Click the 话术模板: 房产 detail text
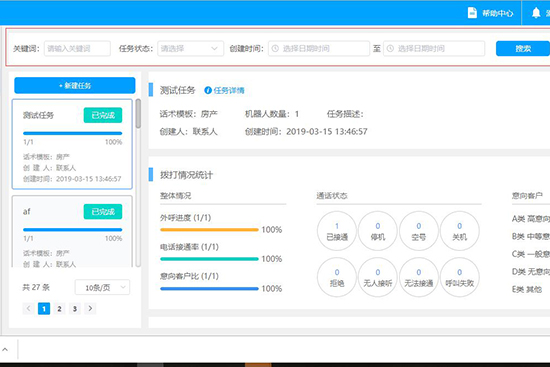 point(189,114)
